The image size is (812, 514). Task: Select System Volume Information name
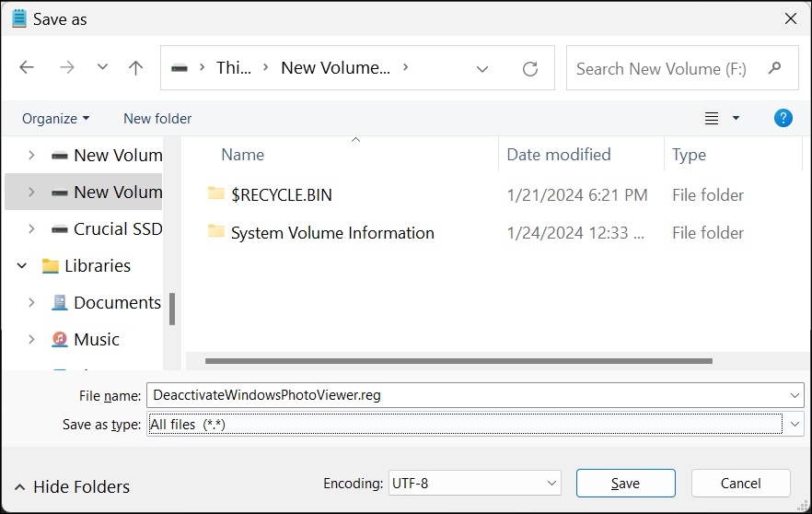(332, 233)
